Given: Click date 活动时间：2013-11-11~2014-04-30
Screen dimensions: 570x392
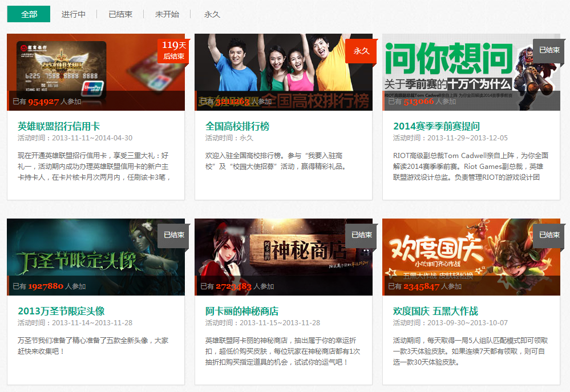Looking at the screenshot, I should click(x=75, y=138).
